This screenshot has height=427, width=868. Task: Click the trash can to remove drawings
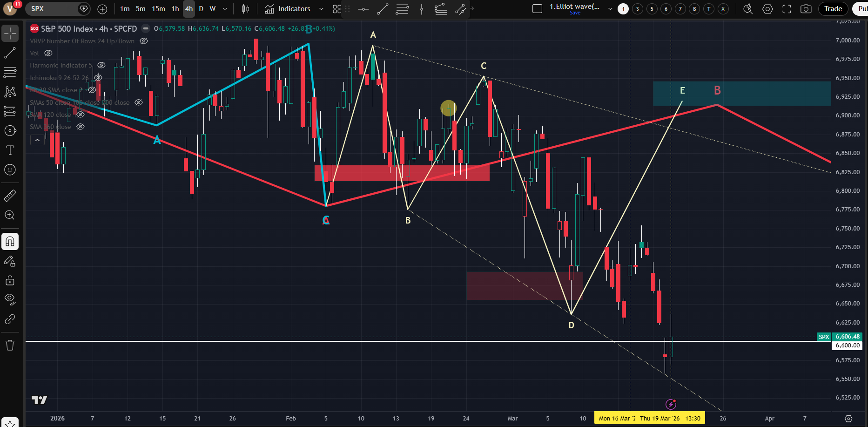10,345
